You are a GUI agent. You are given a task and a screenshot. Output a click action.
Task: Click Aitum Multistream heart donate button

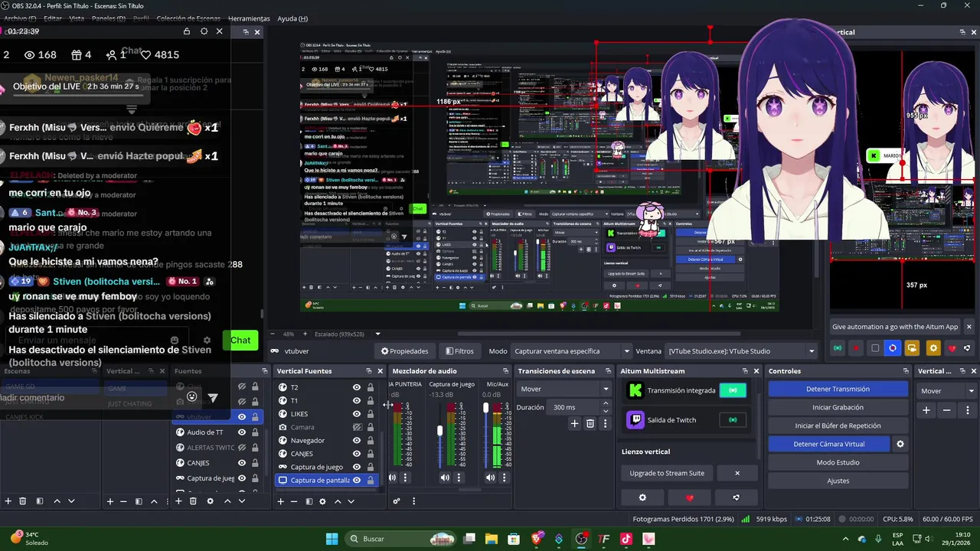[x=689, y=497]
